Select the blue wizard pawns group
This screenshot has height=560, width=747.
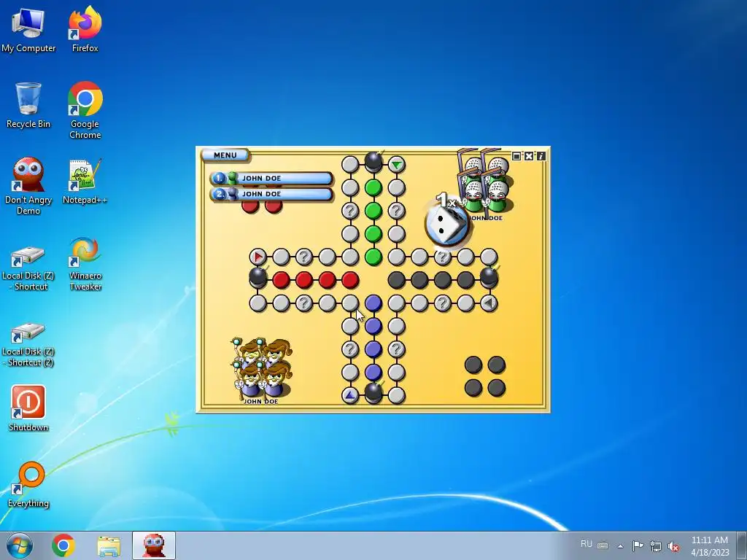[262, 367]
